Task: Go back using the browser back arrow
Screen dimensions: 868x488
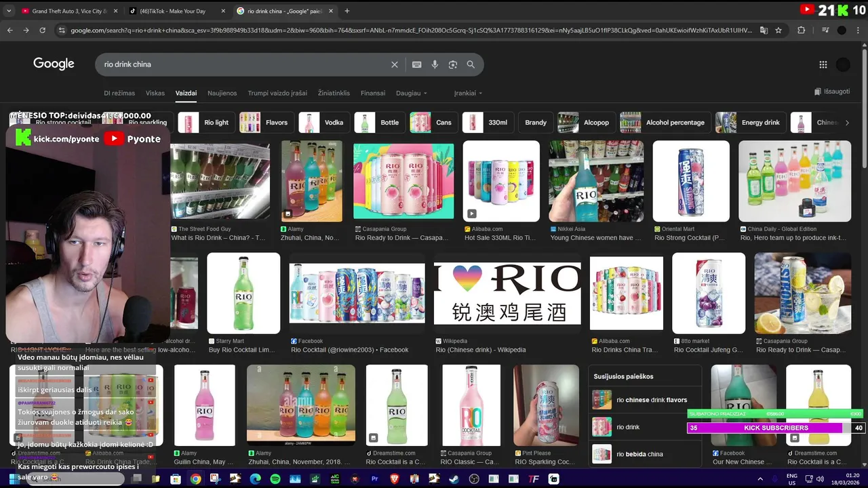Action: [9, 30]
